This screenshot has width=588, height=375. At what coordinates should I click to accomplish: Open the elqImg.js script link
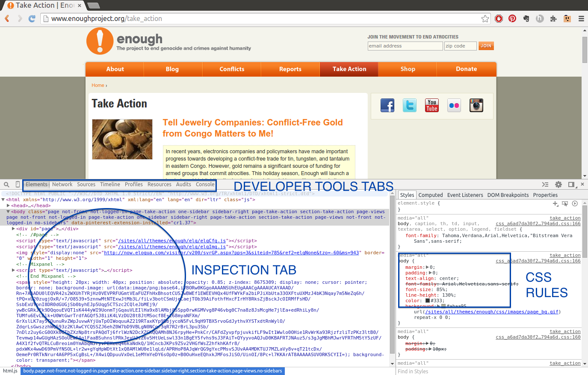[x=172, y=247]
